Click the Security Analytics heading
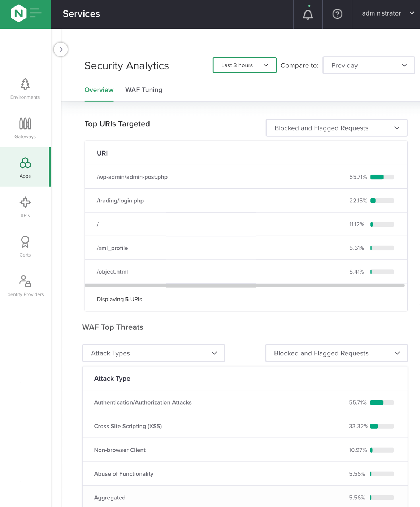 pyautogui.click(x=127, y=66)
